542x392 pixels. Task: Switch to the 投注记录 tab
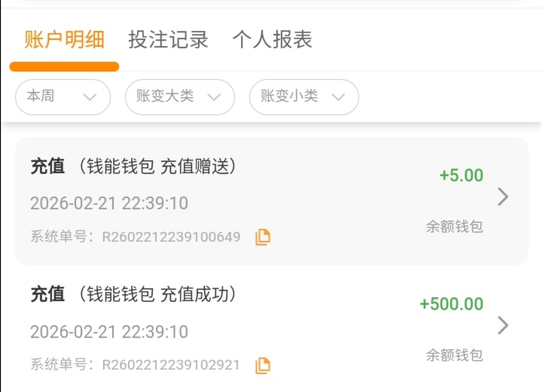coord(168,40)
